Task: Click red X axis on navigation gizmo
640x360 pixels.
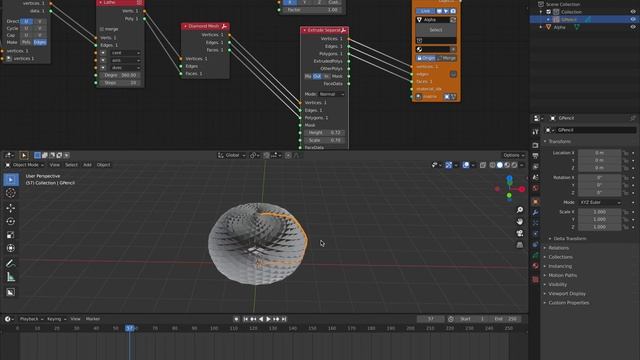Action: pyautogui.click(x=522, y=189)
